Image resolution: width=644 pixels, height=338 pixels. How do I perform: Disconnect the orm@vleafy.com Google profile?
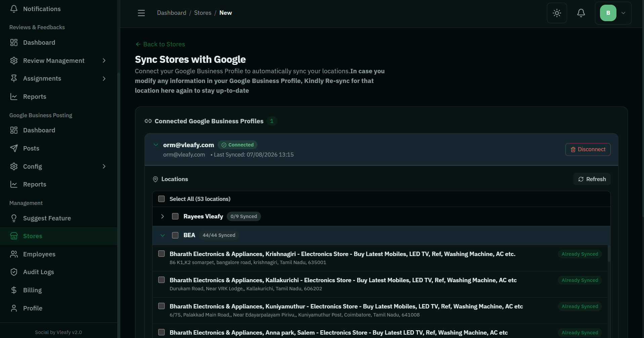click(588, 150)
